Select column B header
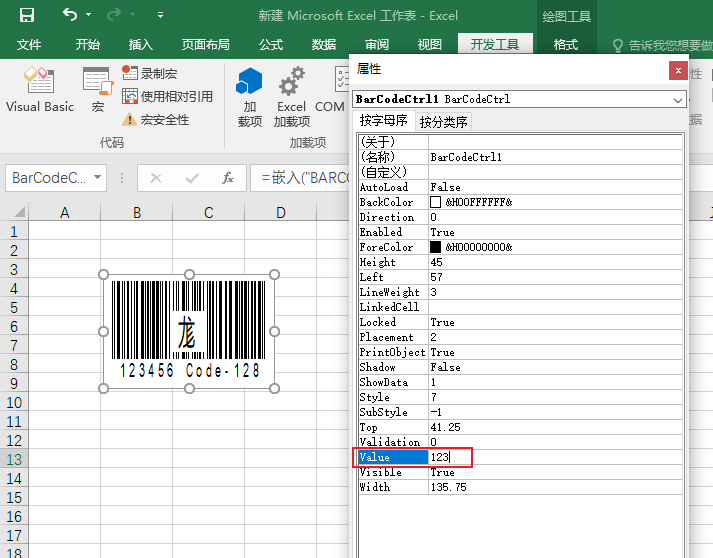The height and width of the screenshot is (558, 713). (137, 212)
